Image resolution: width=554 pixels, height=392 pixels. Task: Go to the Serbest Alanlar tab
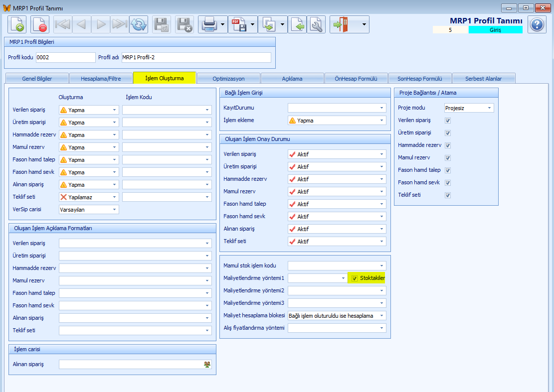[483, 79]
